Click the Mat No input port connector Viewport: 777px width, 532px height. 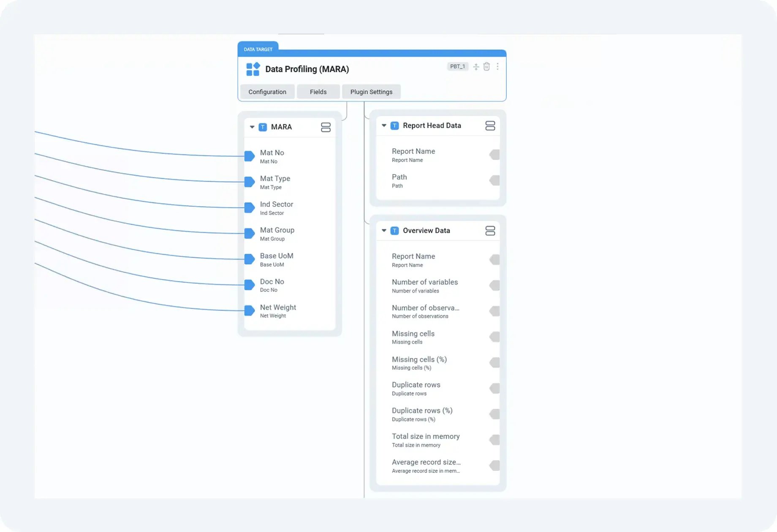click(250, 157)
